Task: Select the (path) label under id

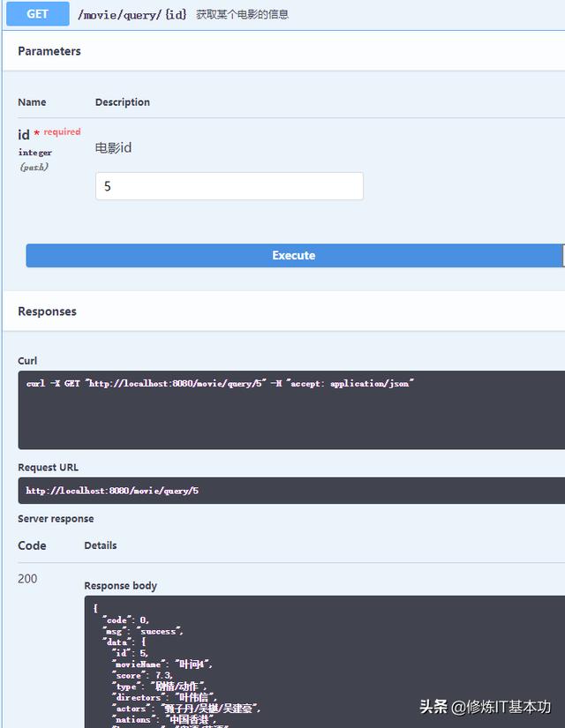Action: coord(34,167)
